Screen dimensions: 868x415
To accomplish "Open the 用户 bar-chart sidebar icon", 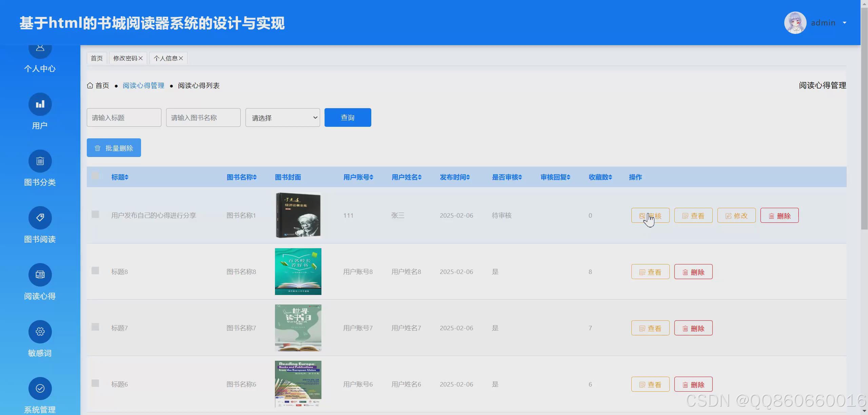I will pyautogui.click(x=40, y=104).
